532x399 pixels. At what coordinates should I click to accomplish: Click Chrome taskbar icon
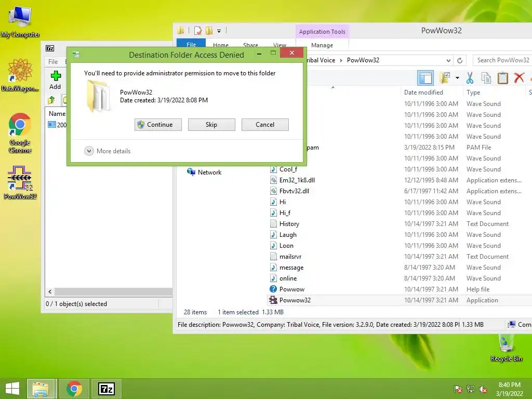(74, 389)
